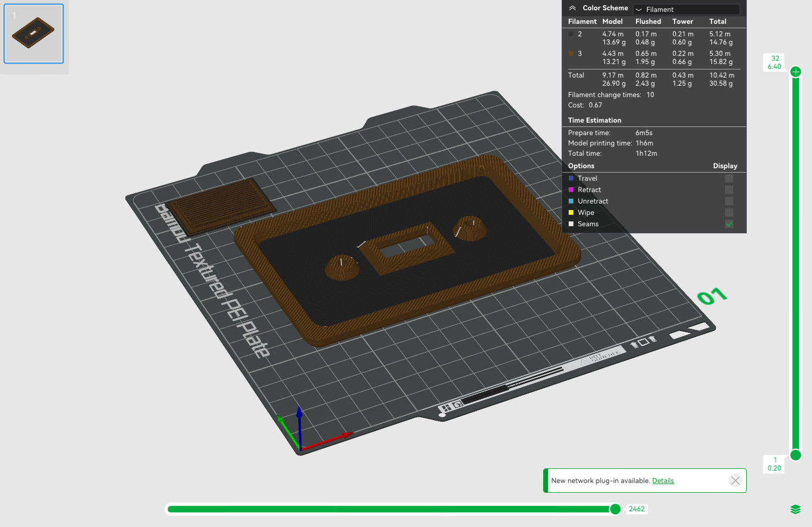Click the Retract magenta color icon
This screenshot has width=812, height=527.
(x=571, y=190)
